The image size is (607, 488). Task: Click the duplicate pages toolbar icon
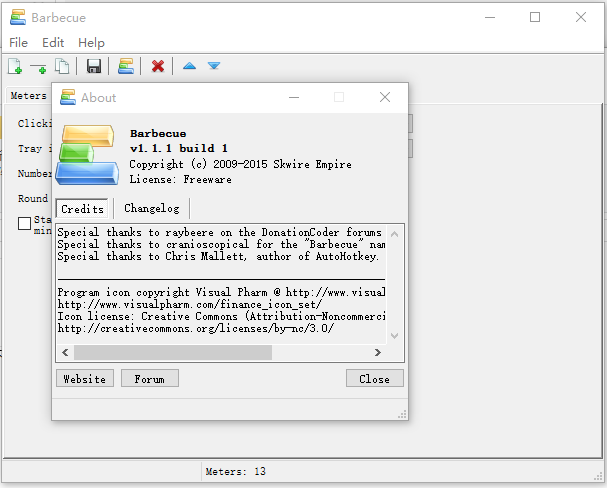(62, 66)
